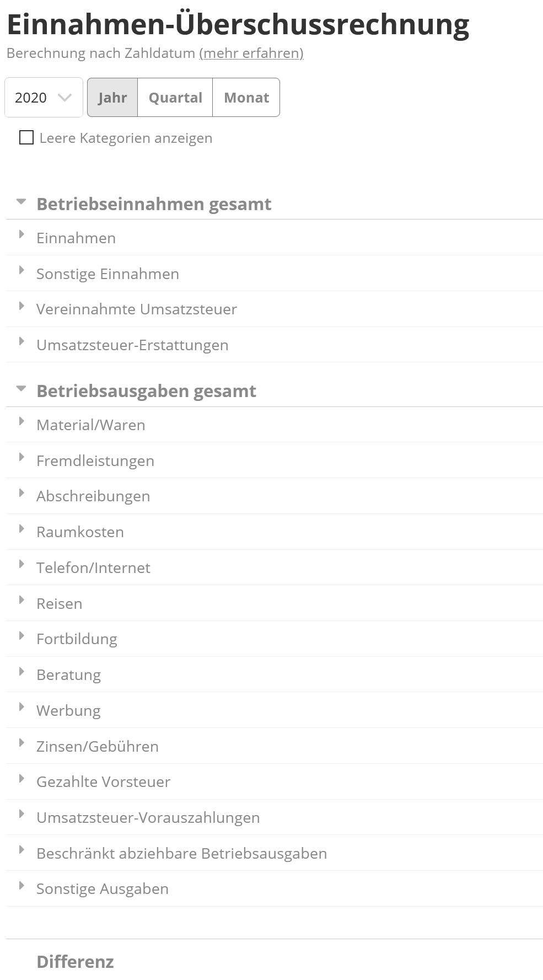Switch to the Monat view
The height and width of the screenshot is (980, 543).
246,98
